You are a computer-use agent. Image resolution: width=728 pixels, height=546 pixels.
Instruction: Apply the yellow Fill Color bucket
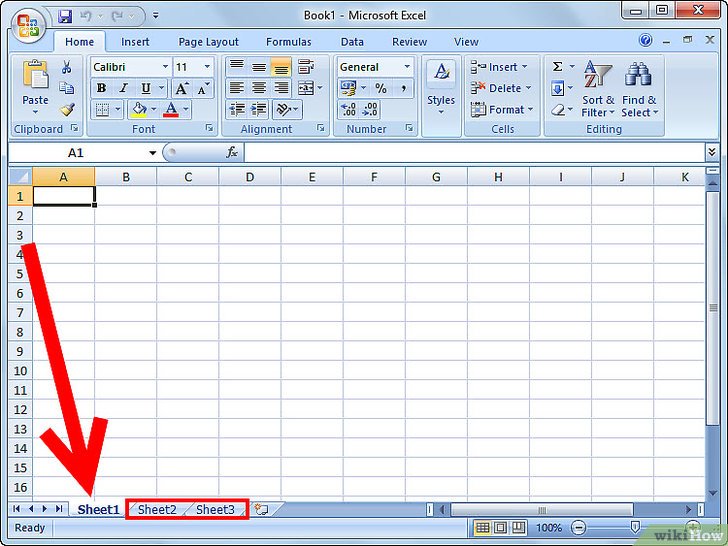coord(138,110)
